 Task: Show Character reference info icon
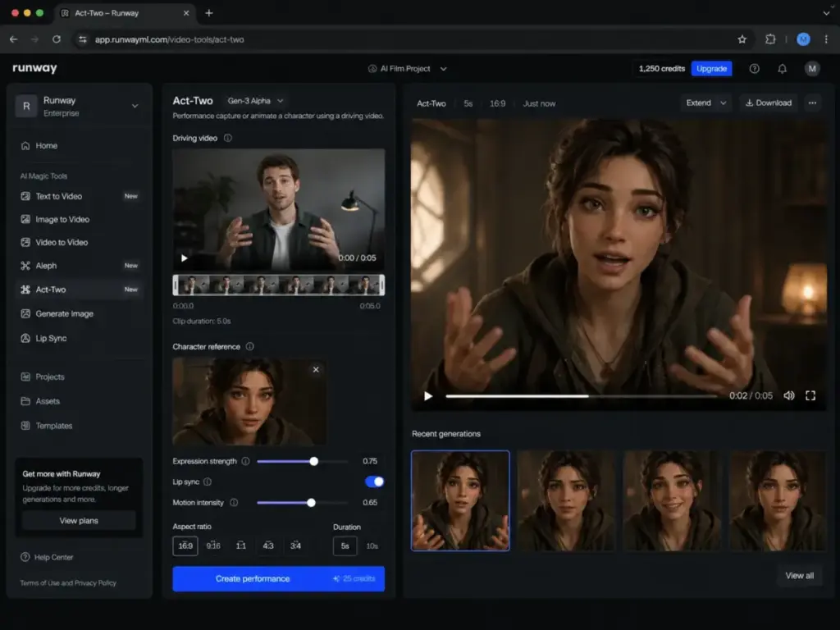pos(249,347)
